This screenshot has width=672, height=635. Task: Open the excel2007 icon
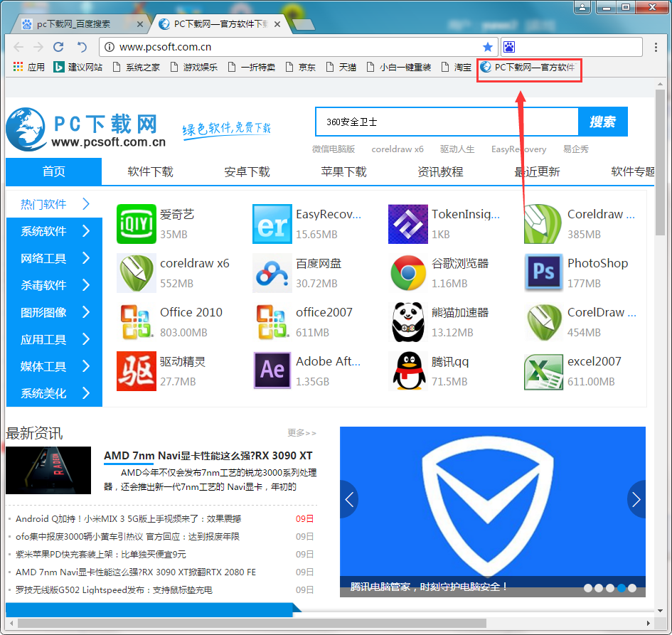coord(543,371)
